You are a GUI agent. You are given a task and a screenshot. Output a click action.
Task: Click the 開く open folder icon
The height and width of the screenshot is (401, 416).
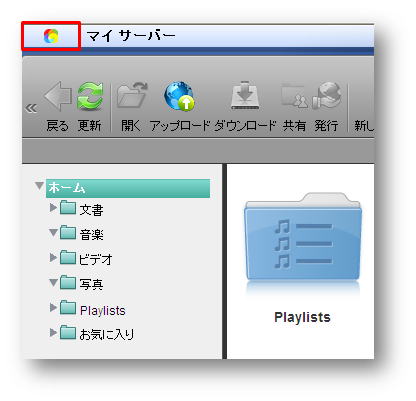[x=132, y=95]
